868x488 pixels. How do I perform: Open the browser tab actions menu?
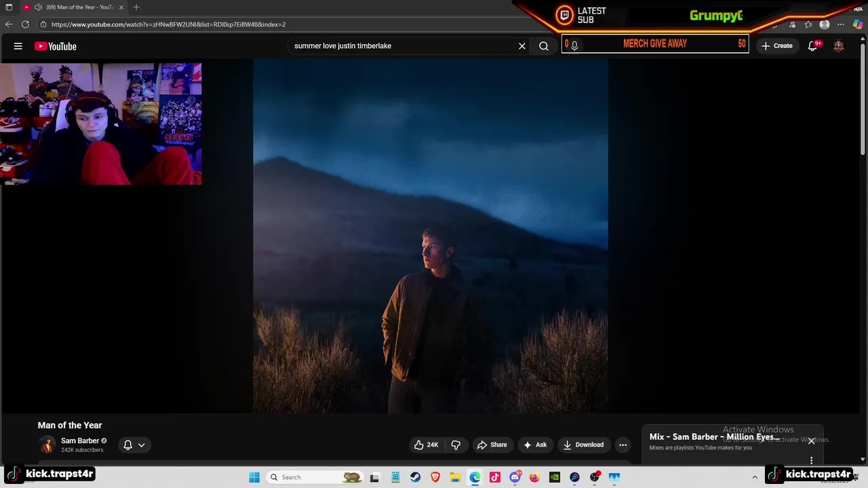[x=9, y=7]
